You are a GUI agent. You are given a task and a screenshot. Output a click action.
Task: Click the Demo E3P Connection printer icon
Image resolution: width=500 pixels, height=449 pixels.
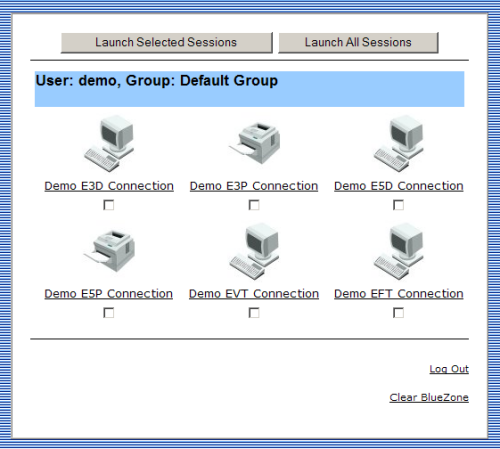(254, 143)
